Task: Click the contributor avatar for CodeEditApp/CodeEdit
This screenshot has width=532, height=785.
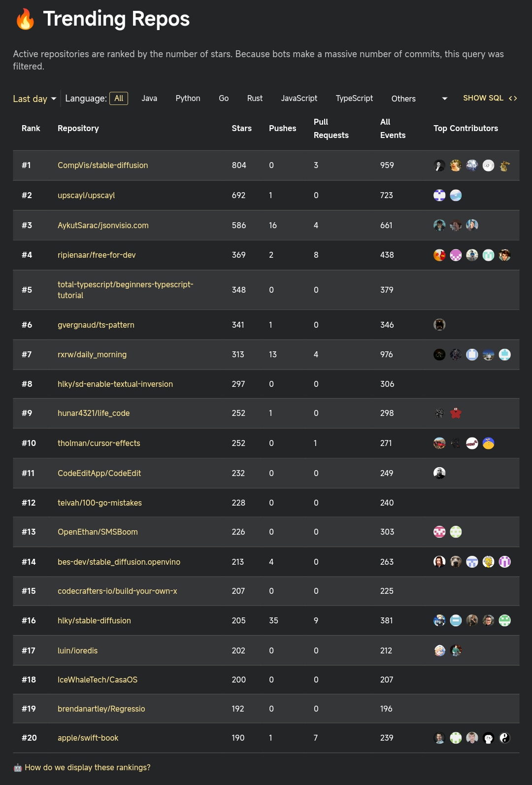Action: [439, 472]
